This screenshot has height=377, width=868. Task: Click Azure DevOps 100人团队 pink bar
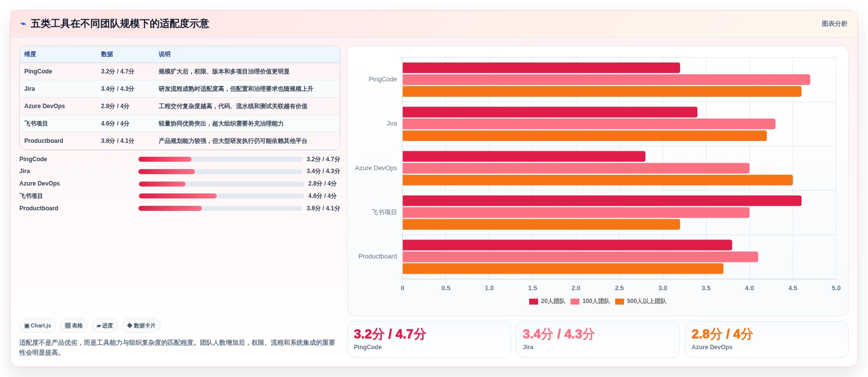click(x=576, y=168)
